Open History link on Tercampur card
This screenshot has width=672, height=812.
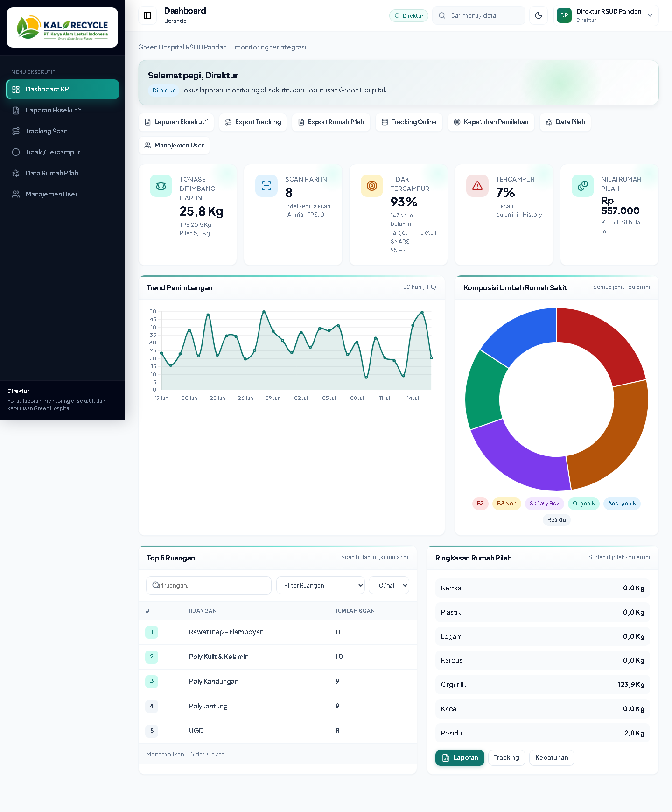tap(532, 215)
